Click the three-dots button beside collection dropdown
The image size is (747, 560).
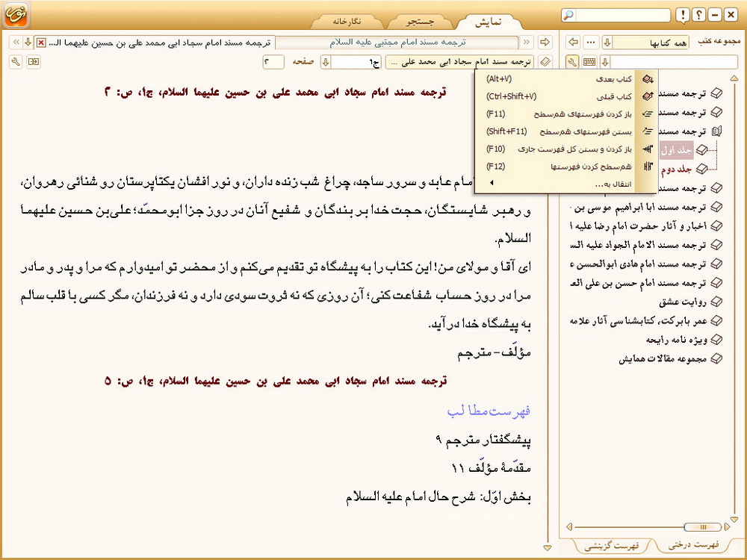pyautogui.click(x=591, y=43)
